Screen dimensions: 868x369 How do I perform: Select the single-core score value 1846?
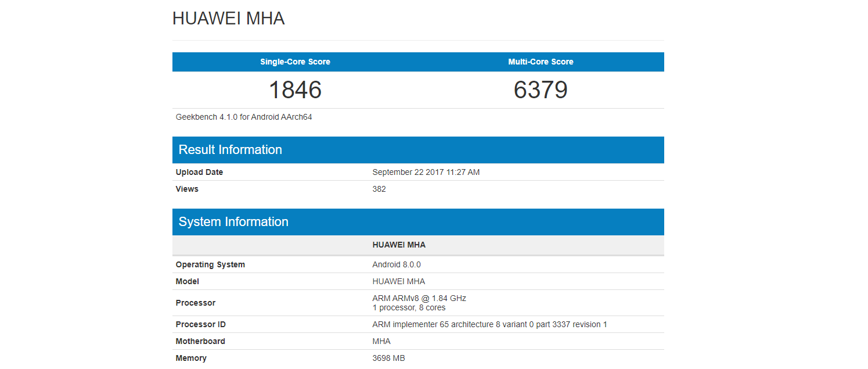tap(295, 89)
